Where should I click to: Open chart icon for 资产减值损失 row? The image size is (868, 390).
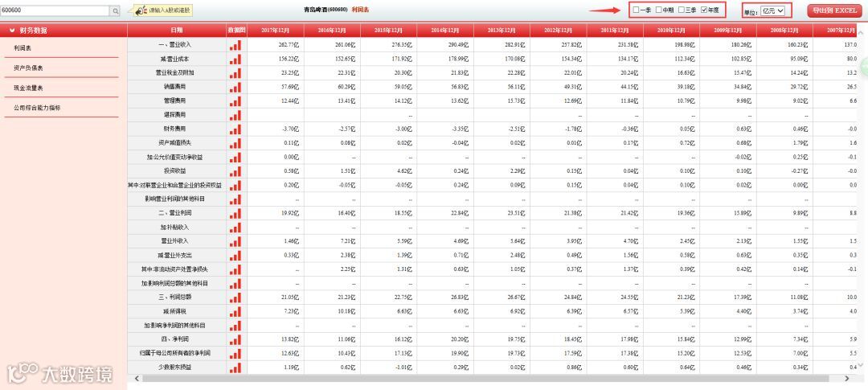[235, 143]
